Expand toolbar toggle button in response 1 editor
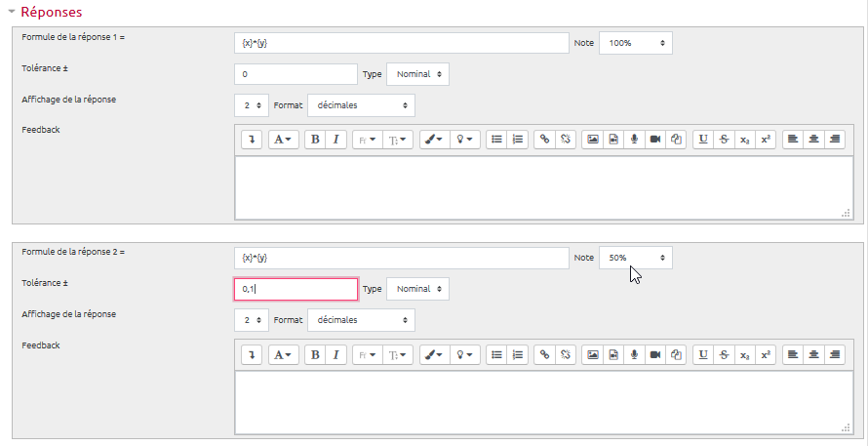 coord(252,140)
